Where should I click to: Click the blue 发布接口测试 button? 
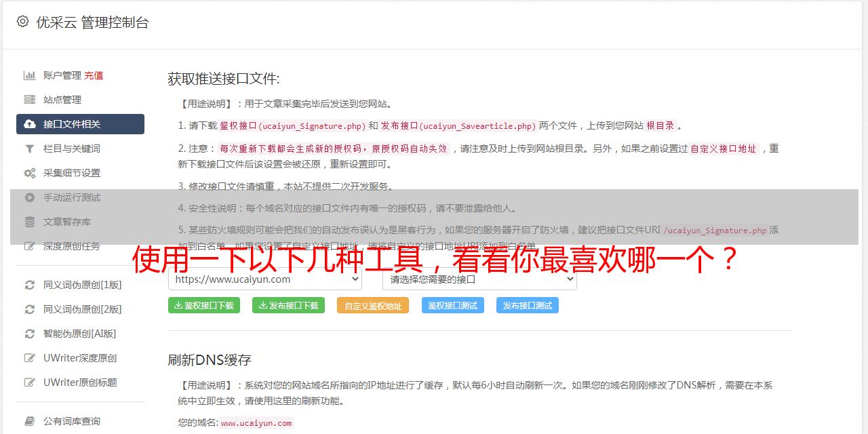528,305
